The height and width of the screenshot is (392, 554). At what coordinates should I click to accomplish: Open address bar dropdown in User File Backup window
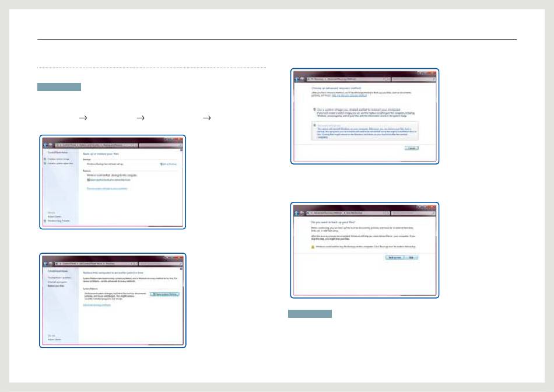coord(384,213)
